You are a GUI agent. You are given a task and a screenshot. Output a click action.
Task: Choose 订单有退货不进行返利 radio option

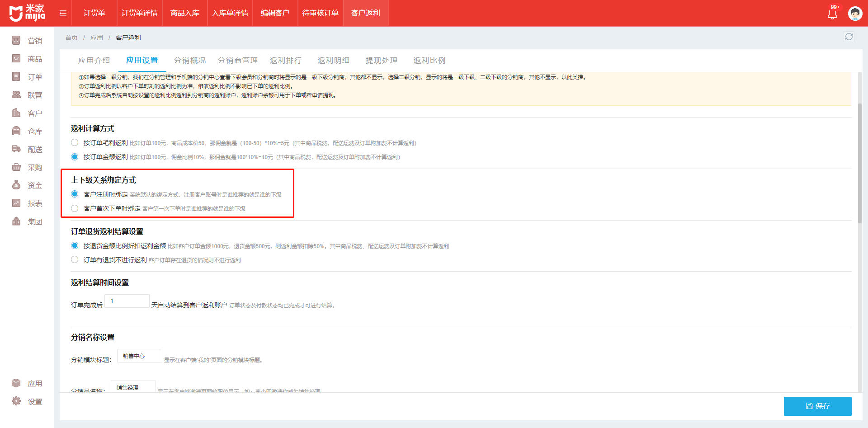pyautogui.click(x=75, y=260)
